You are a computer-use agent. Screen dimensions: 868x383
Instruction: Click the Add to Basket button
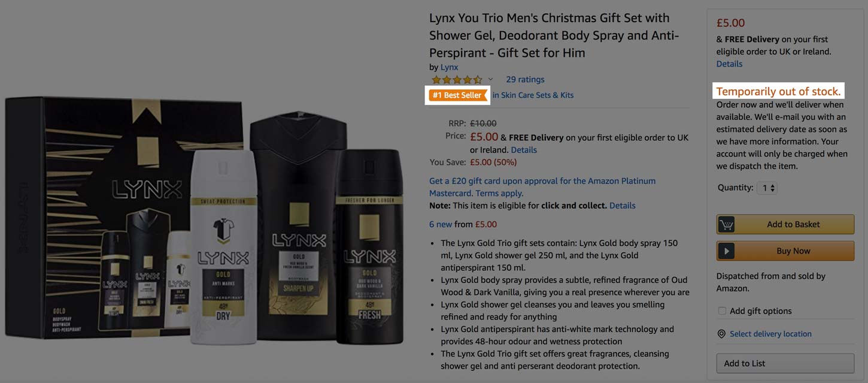click(785, 224)
